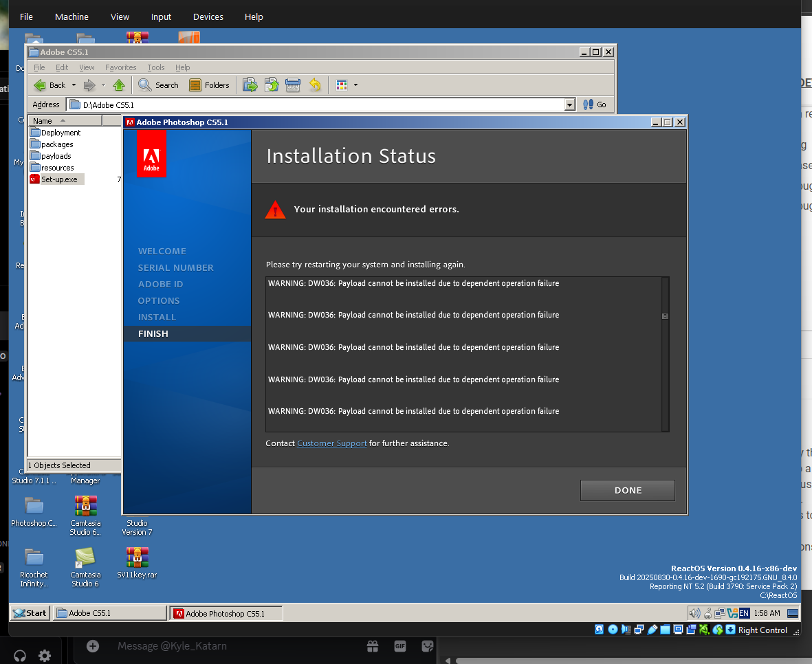This screenshot has height=664, width=812.
Task: Click the Views icon in Explorer toolbar
Action: click(341, 85)
